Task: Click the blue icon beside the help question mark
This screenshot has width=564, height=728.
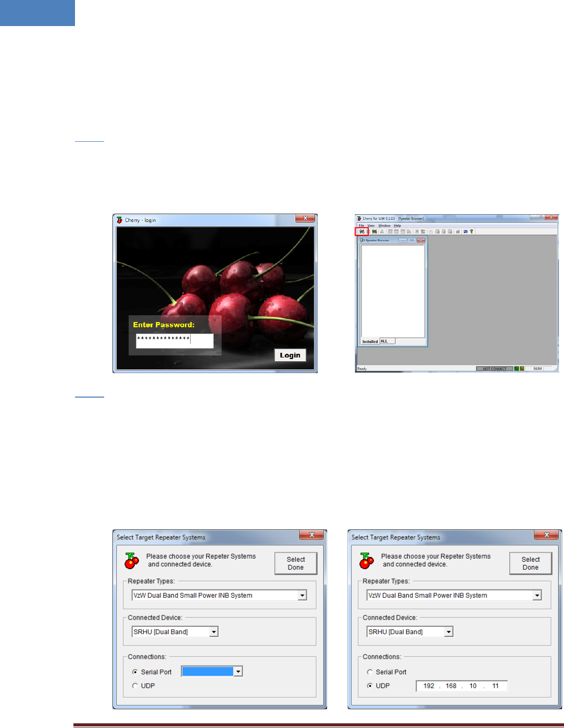Action: [466, 231]
